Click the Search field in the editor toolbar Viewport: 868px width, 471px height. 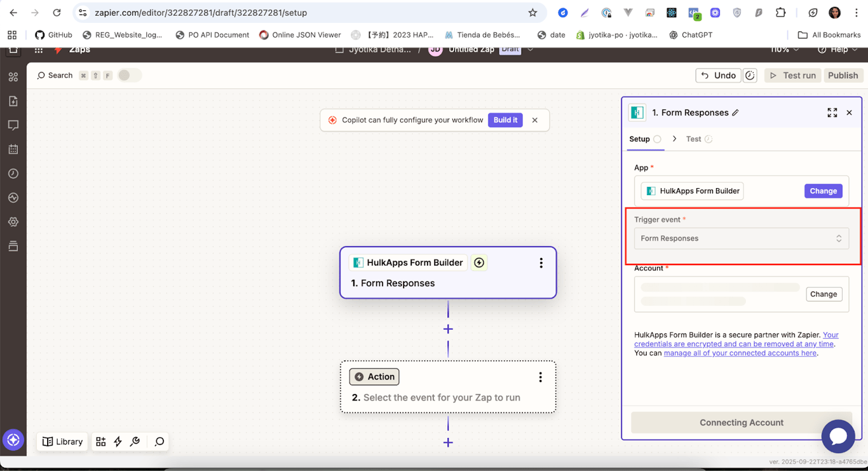(x=55, y=76)
